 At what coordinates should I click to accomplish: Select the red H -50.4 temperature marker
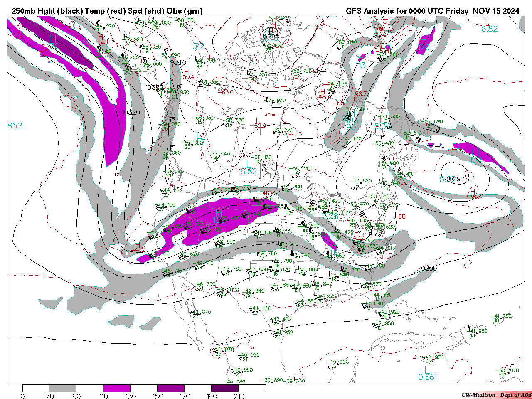point(187,75)
